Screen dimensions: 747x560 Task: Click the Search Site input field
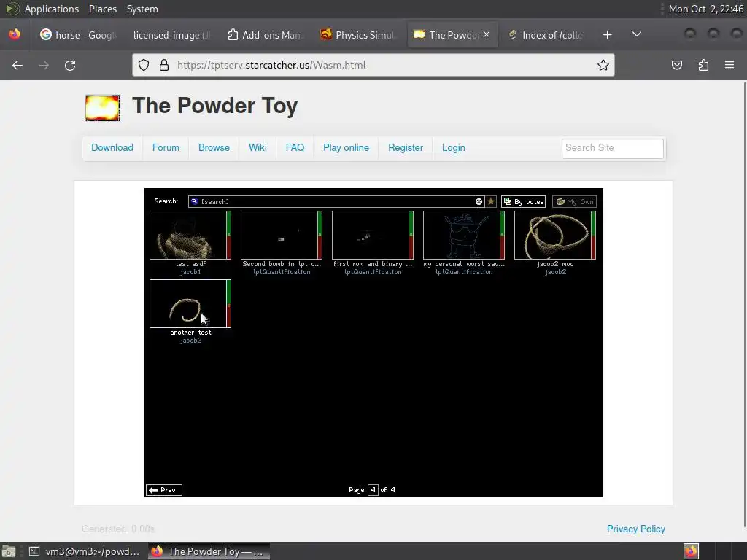[612, 148]
